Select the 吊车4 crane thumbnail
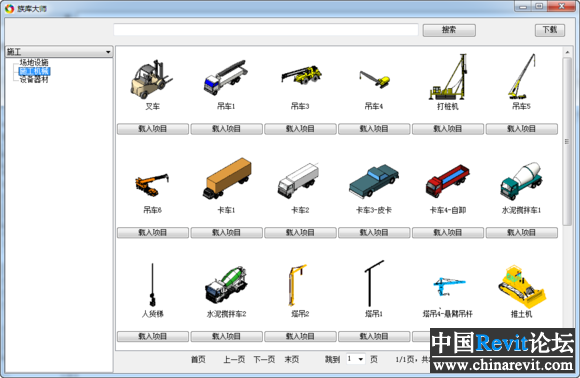The height and width of the screenshot is (378, 580). (x=374, y=80)
